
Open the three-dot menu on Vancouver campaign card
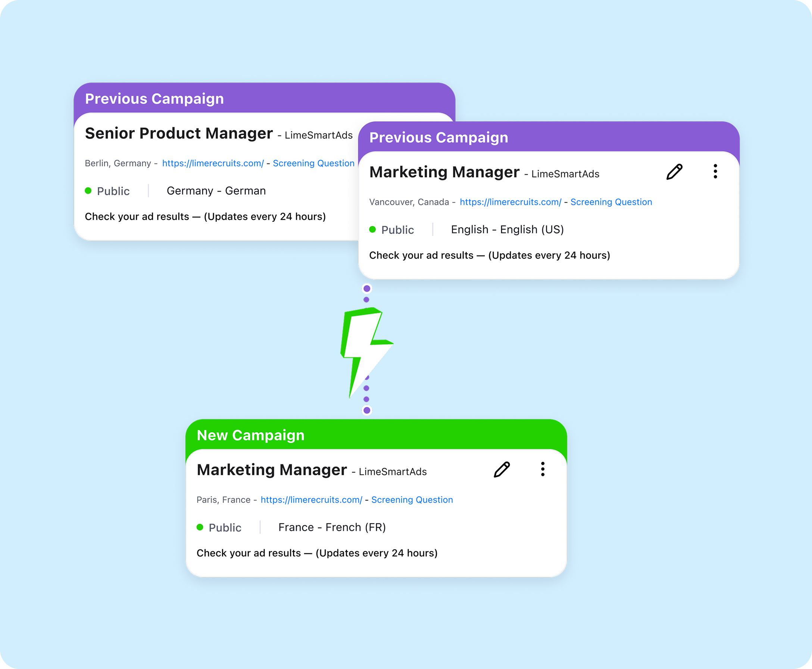point(715,171)
